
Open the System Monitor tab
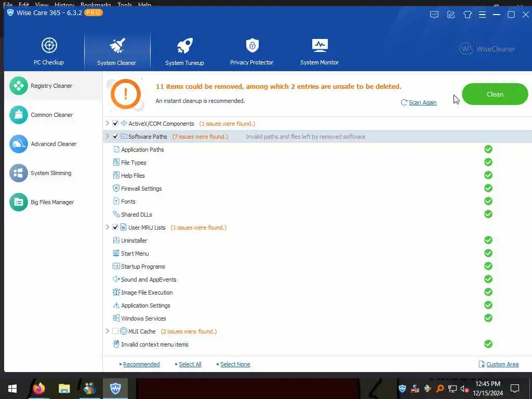pyautogui.click(x=320, y=51)
